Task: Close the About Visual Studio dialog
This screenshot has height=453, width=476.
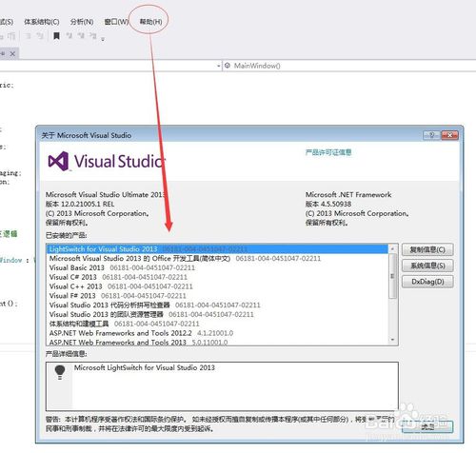Action: (449, 135)
